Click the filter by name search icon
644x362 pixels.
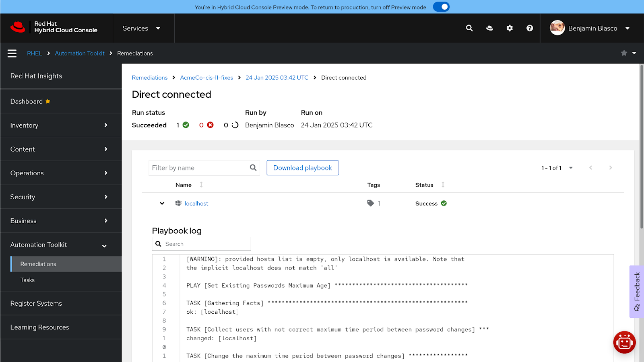[x=253, y=168]
